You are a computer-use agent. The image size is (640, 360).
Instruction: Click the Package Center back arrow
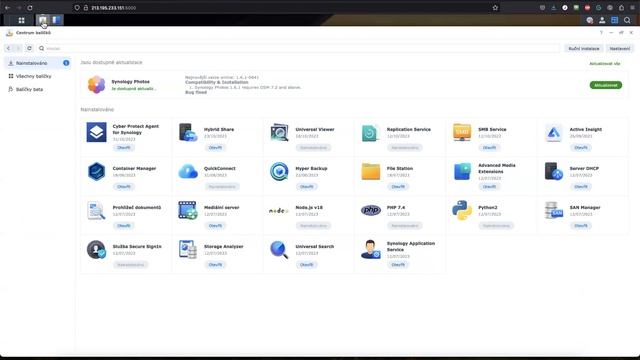(x=8, y=49)
